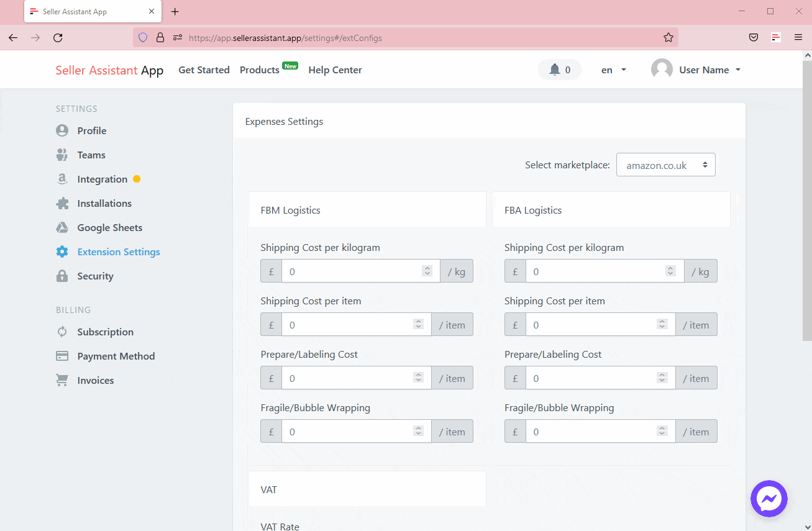
Task: Open the Messenger chat bubble
Action: pyautogui.click(x=769, y=499)
